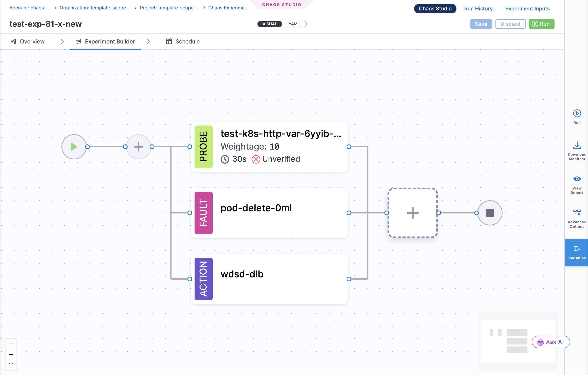Click the blue Save button
The image size is (588, 375).
(481, 24)
